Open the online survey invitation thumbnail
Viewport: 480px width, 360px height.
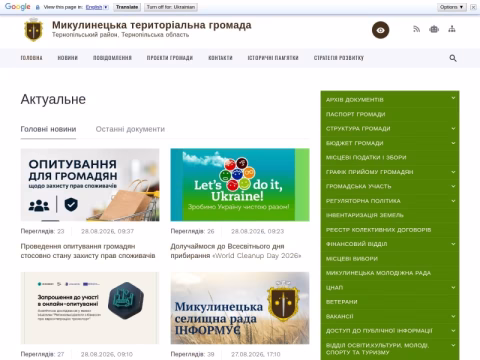pos(90,308)
